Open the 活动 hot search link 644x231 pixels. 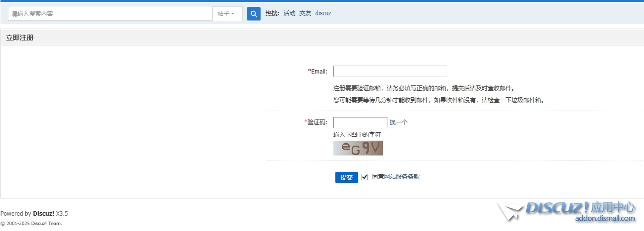289,13
